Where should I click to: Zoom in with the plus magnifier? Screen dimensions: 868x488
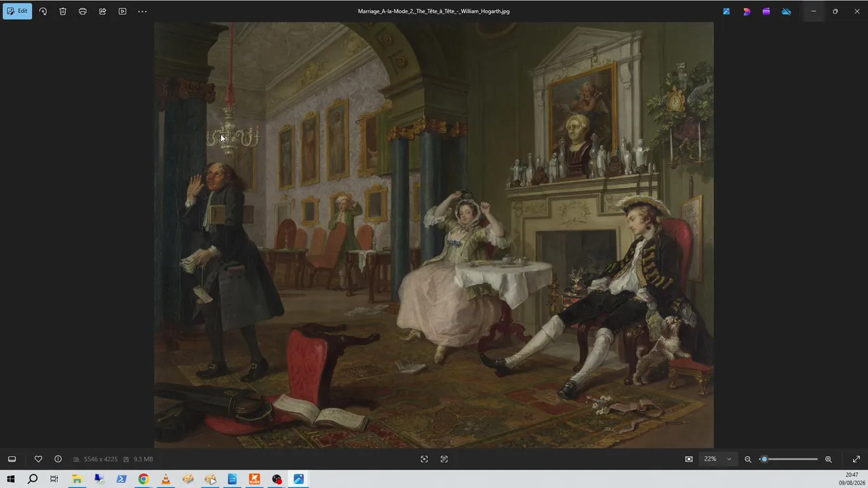coord(828,459)
